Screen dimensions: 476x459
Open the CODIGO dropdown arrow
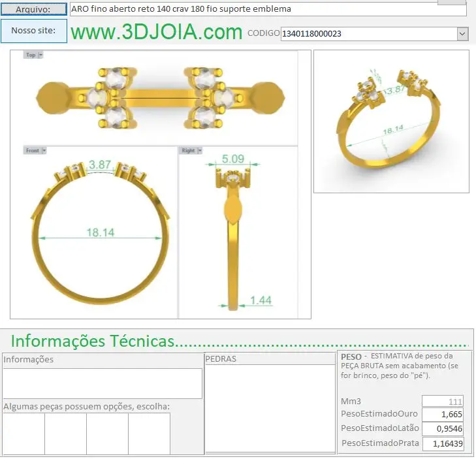[462, 34]
